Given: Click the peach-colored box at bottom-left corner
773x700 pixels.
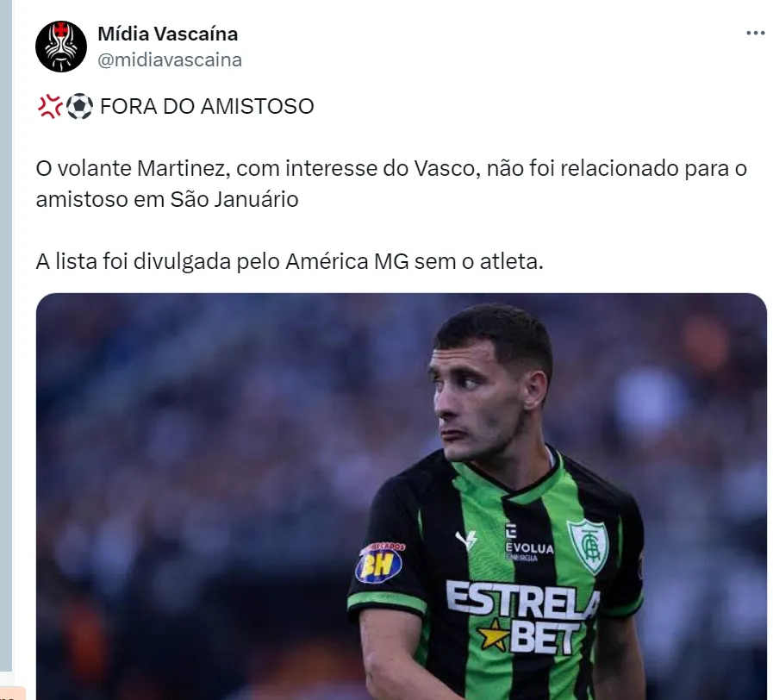Looking at the screenshot, I should pos(12,693).
